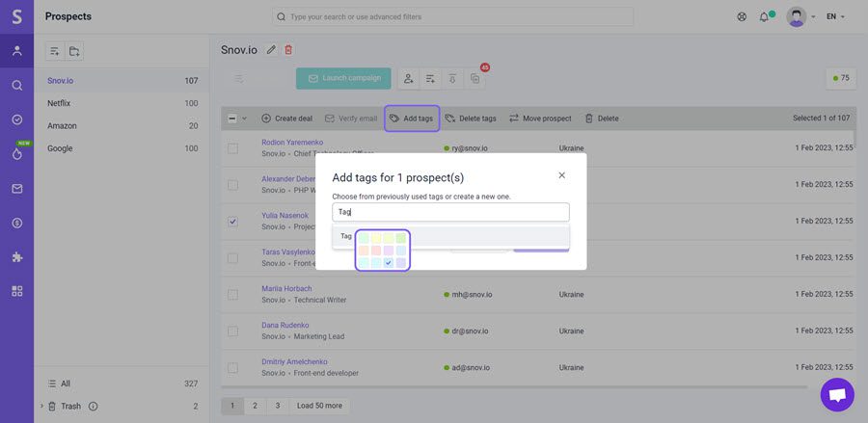
Task: Click the green 75 status indicator
Action: click(x=841, y=78)
